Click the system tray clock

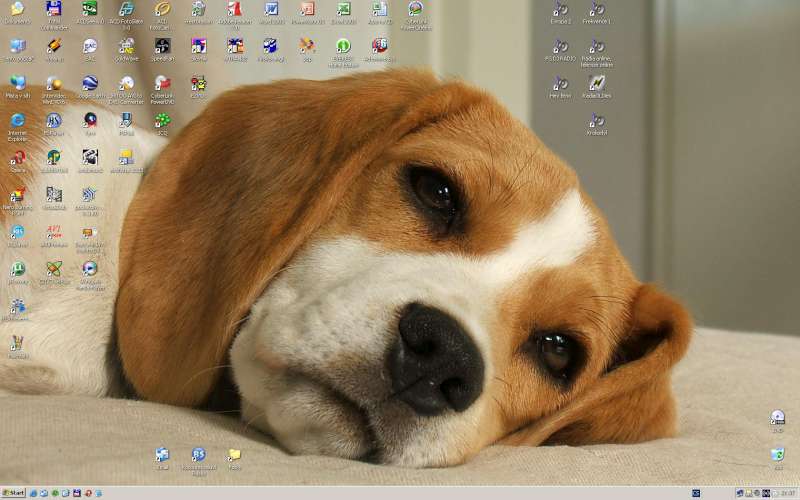787,493
